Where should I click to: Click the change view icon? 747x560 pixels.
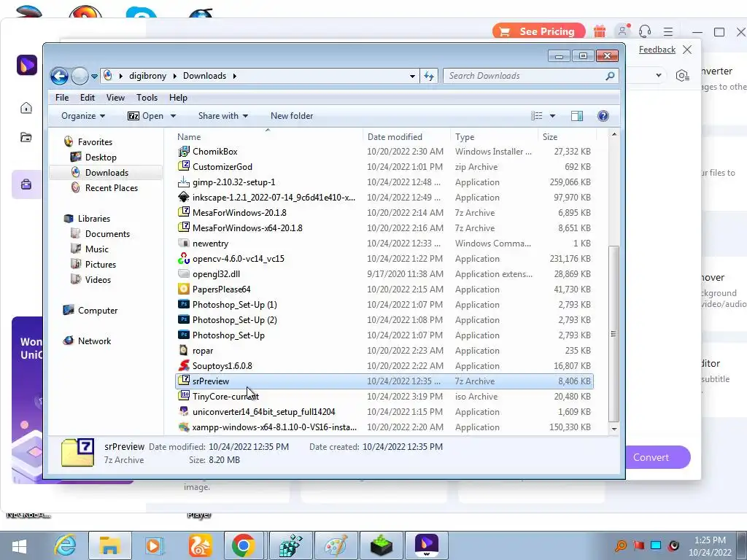pos(537,116)
